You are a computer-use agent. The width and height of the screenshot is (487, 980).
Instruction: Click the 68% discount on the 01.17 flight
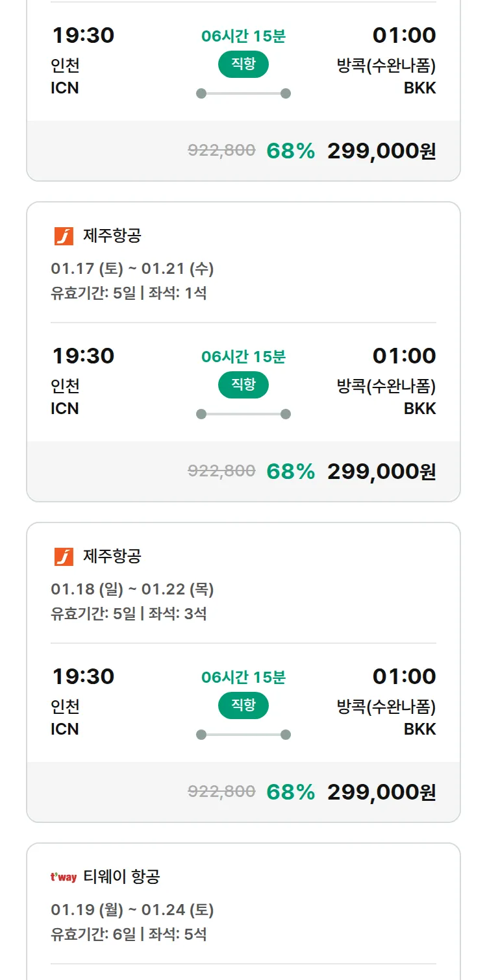290,472
